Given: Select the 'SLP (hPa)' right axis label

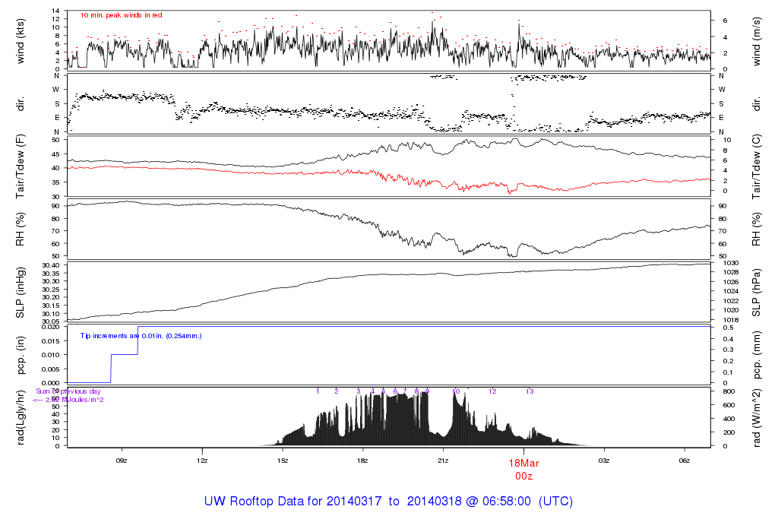Looking at the screenshot, I should pyautogui.click(x=757, y=293).
